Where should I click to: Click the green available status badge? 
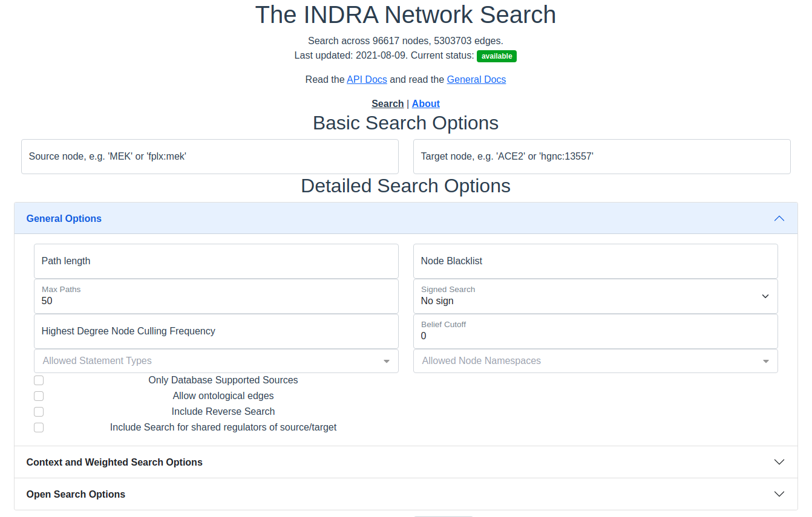pos(497,56)
